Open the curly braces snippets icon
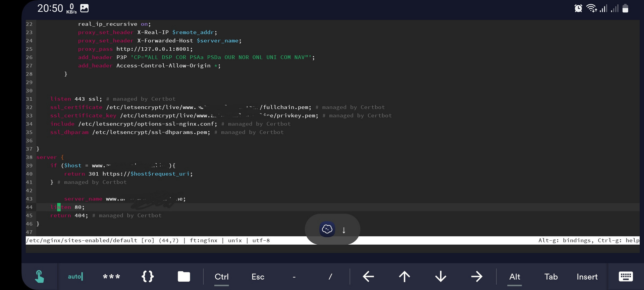The height and width of the screenshot is (290, 644). (148, 277)
